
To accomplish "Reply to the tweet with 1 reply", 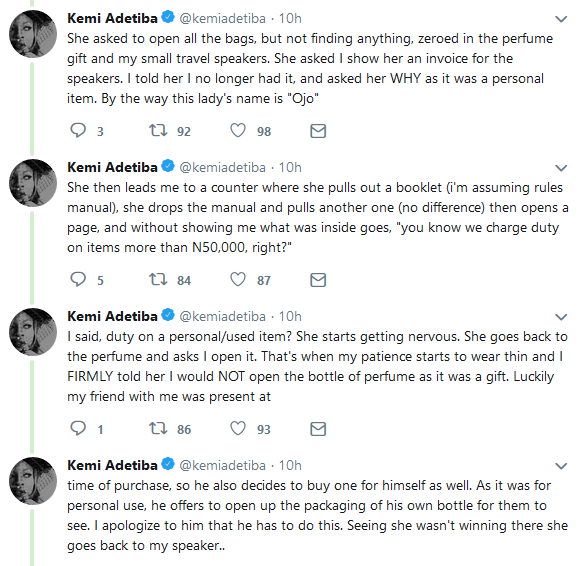I will (78, 429).
